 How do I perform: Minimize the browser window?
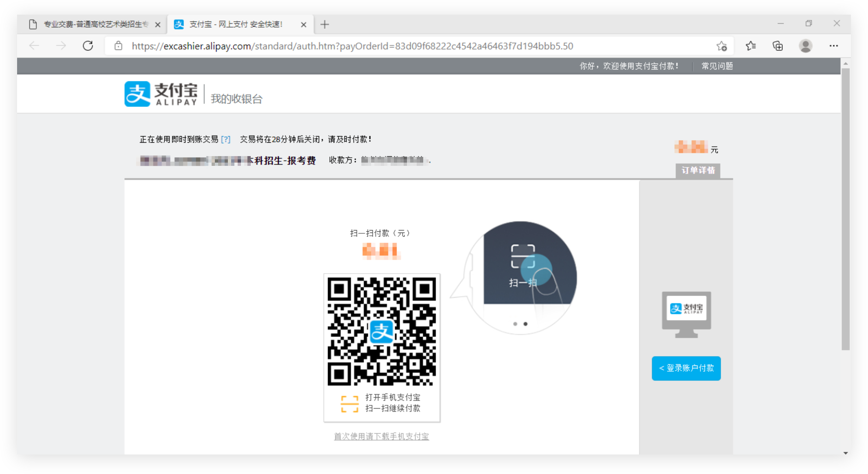click(x=781, y=24)
